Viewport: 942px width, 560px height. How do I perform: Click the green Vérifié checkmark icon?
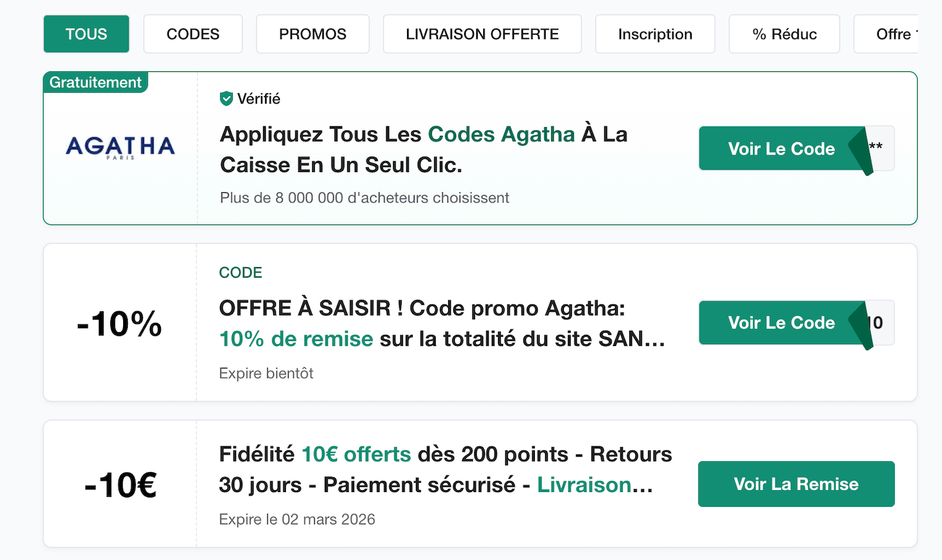pos(225,98)
